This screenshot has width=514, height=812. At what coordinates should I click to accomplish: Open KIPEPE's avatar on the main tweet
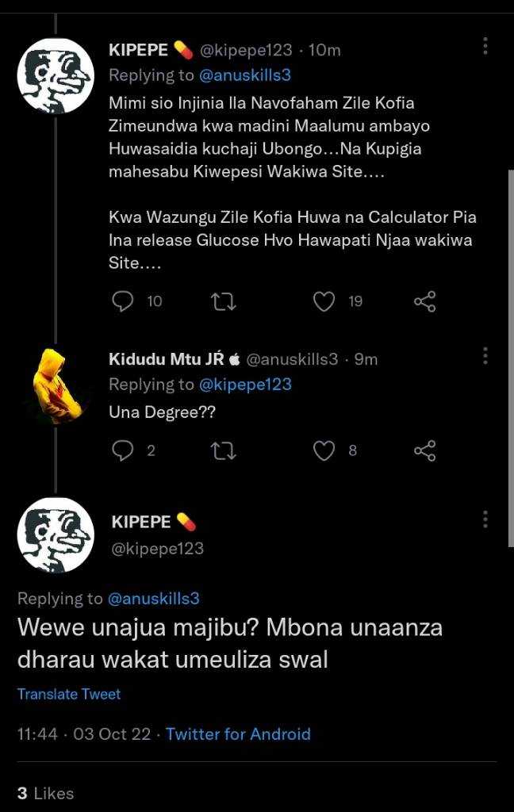pyautogui.click(x=56, y=535)
